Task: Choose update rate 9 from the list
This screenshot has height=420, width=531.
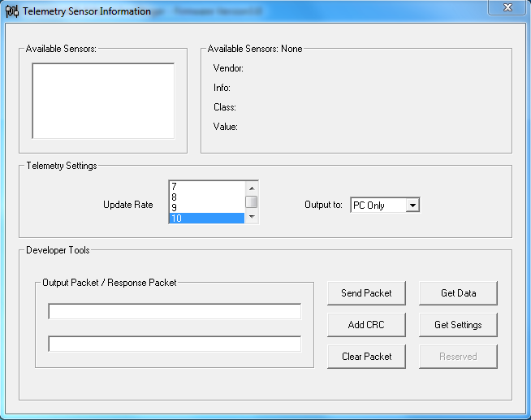Action: coord(205,208)
